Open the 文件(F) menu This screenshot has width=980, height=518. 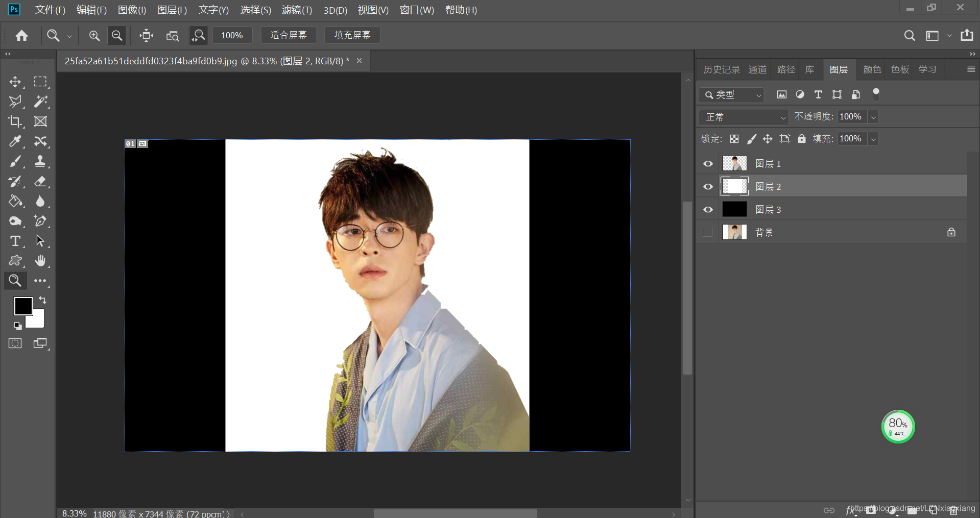pos(50,10)
